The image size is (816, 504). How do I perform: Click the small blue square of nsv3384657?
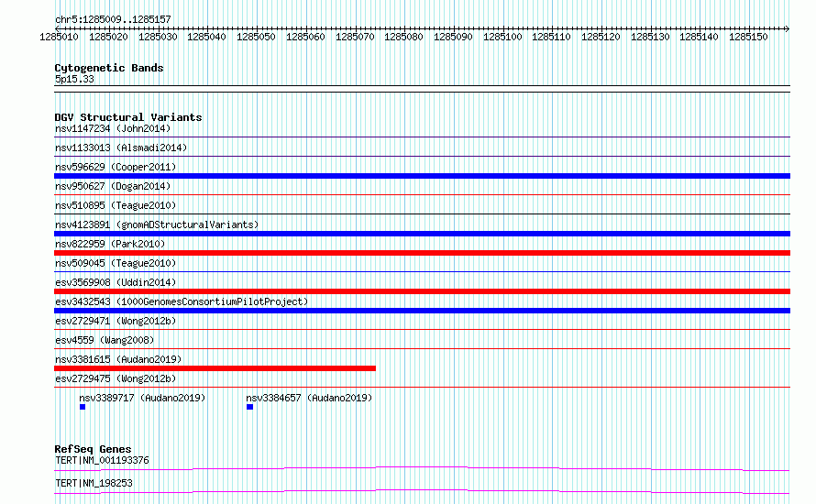(249, 407)
